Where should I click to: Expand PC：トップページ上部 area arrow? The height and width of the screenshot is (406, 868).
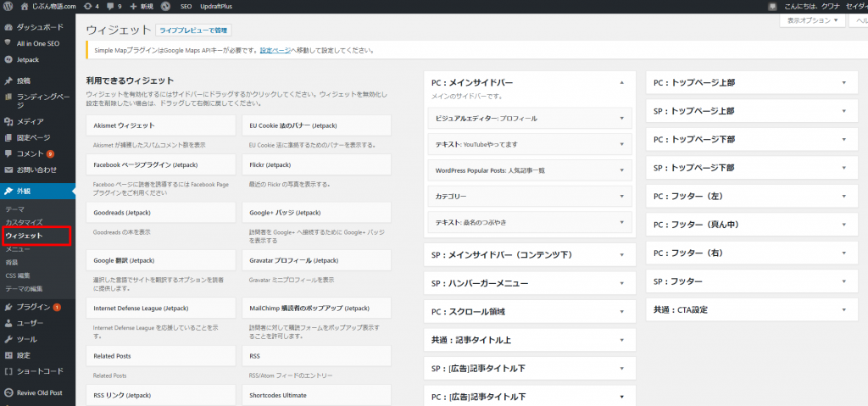(843, 82)
